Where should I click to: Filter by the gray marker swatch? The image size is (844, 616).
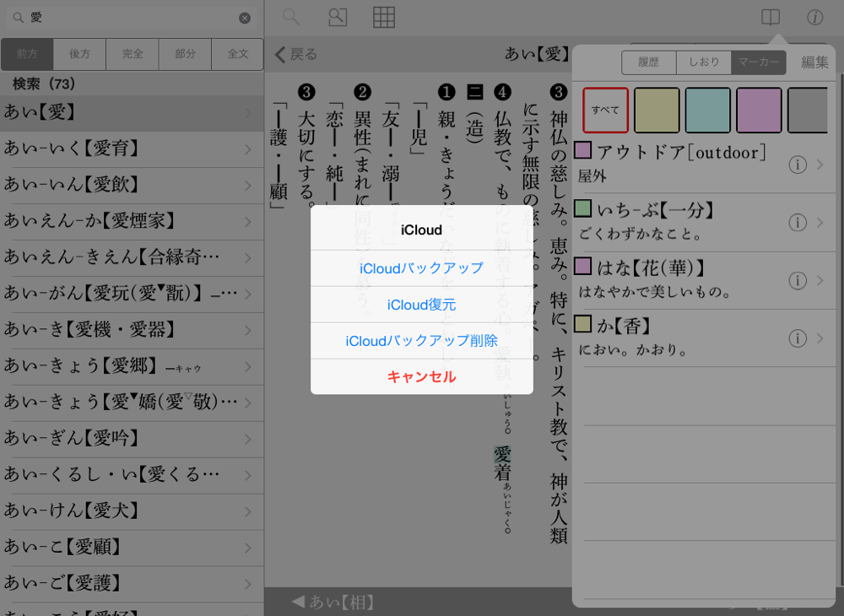tap(808, 111)
